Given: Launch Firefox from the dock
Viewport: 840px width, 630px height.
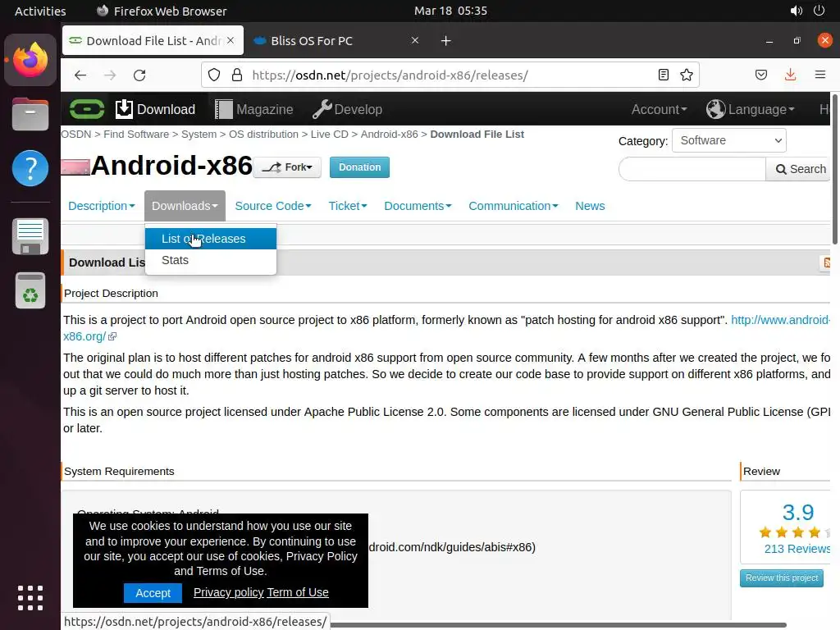Looking at the screenshot, I should point(30,60).
